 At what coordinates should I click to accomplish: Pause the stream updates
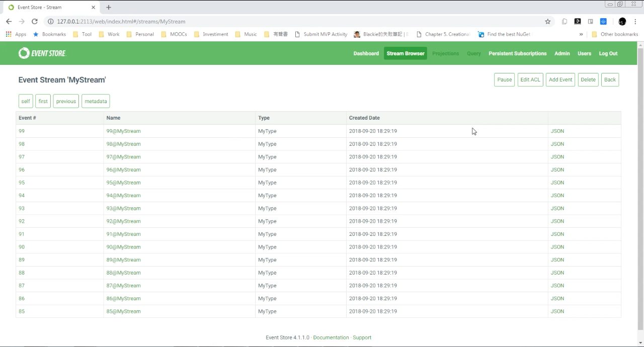point(505,79)
